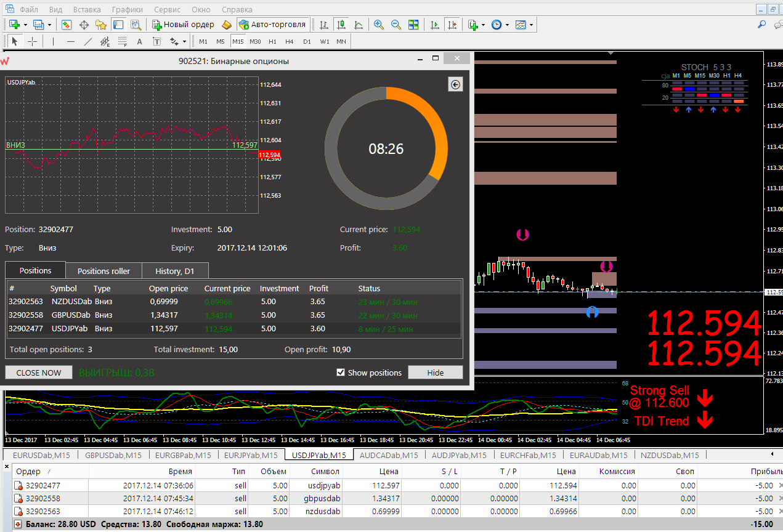Expand the arrows objects dropdown
This screenshot has height=532, width=783.
pyautogui.click(x=184, y=42)
